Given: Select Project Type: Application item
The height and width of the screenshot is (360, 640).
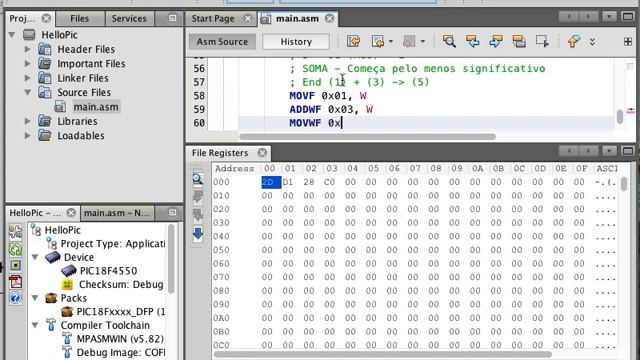Looking at the screenshot, I should point(105,244).
